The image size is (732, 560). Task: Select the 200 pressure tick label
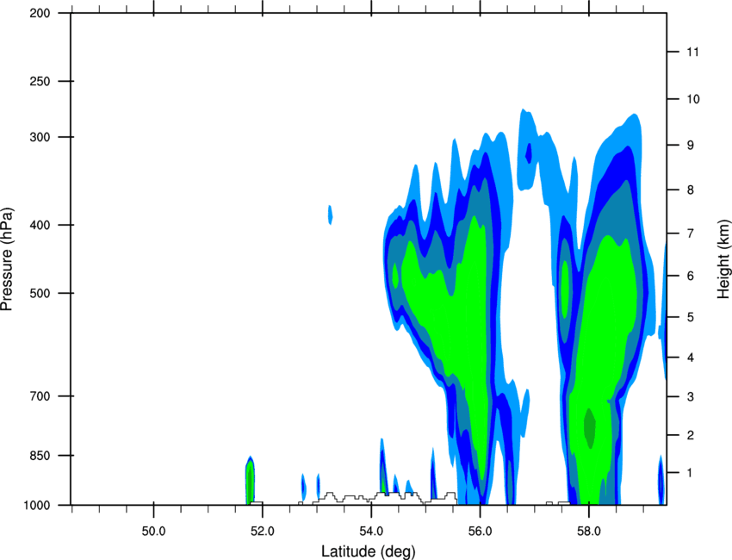pos(40,14)
